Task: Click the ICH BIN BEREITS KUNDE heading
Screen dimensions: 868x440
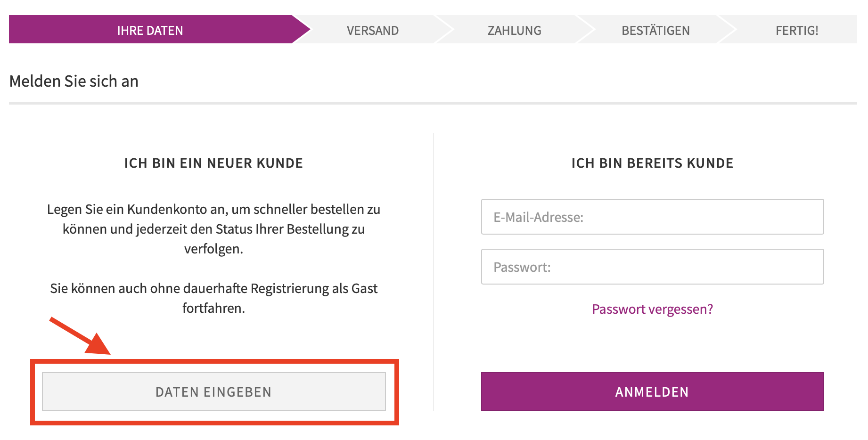Action: (x=652, y=163)
